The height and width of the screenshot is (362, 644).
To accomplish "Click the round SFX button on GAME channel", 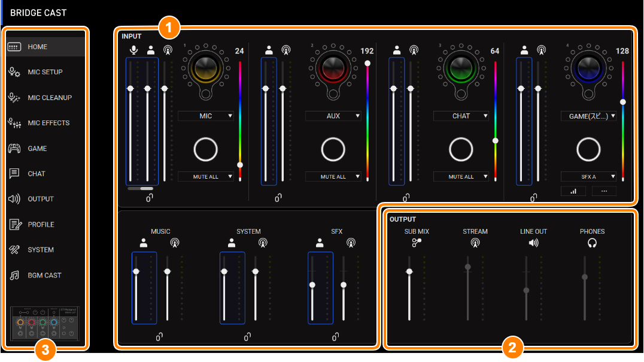I will [588, 149].
